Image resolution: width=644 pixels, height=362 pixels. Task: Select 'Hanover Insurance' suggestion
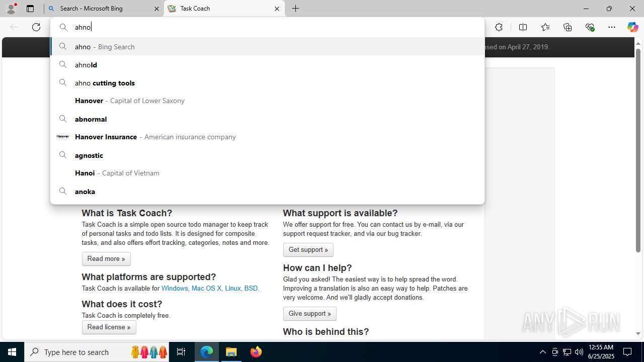click(x=267, y=137)
